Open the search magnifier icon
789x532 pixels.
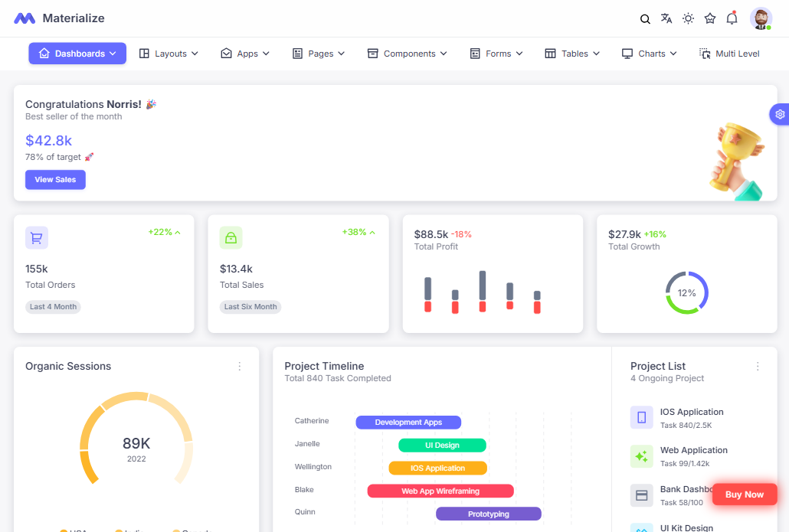(644, 19)
